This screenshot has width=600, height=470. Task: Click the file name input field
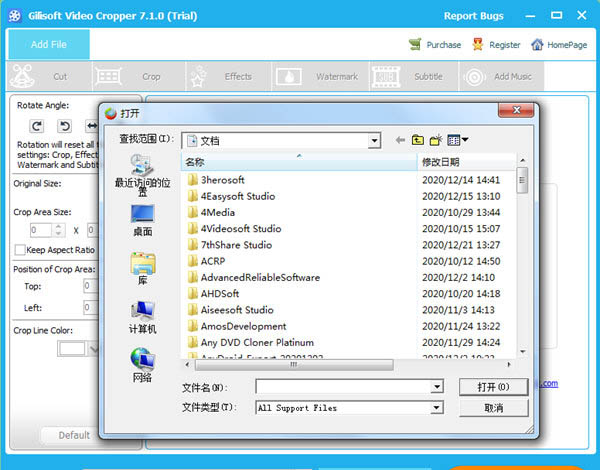[x=343, y=387]
